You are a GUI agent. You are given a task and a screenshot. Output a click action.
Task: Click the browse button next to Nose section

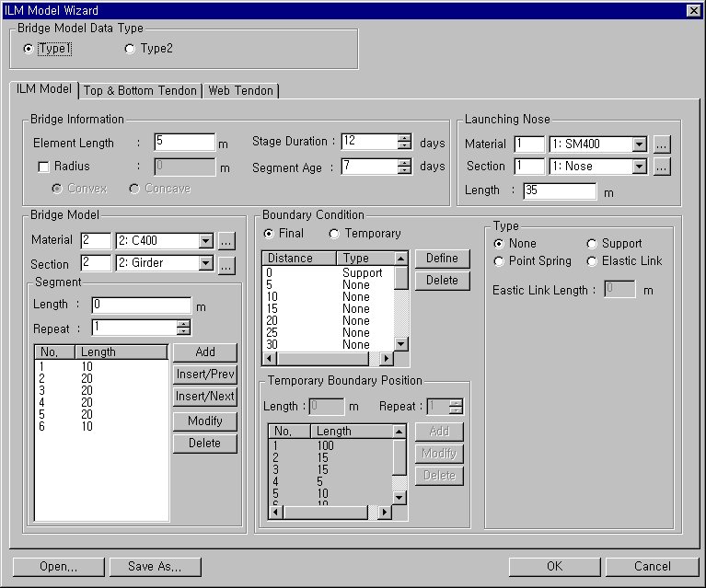(x=662, y=167)
